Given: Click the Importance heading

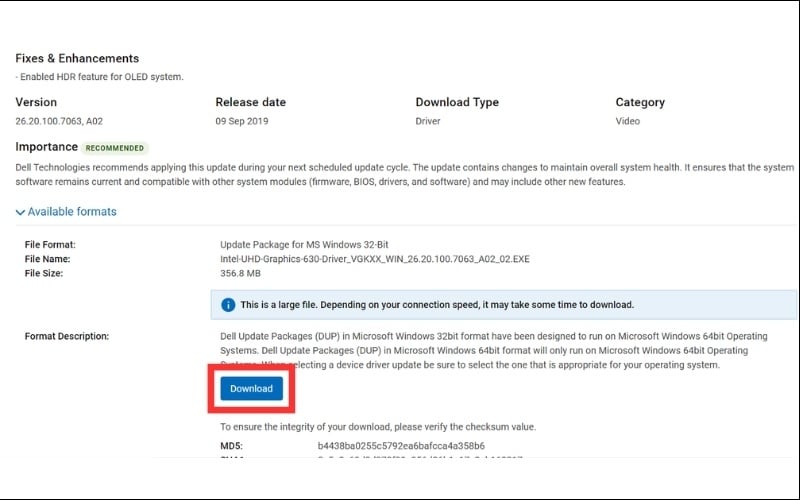Looking at the screenshot, I should click(x=46, y=147).
